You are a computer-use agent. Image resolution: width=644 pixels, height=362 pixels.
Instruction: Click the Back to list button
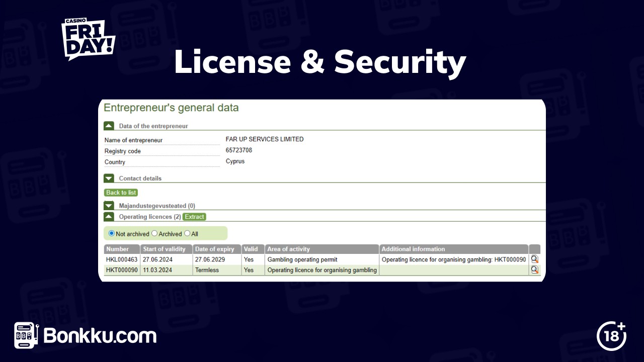pyautogui.click(x=121, y=193)
